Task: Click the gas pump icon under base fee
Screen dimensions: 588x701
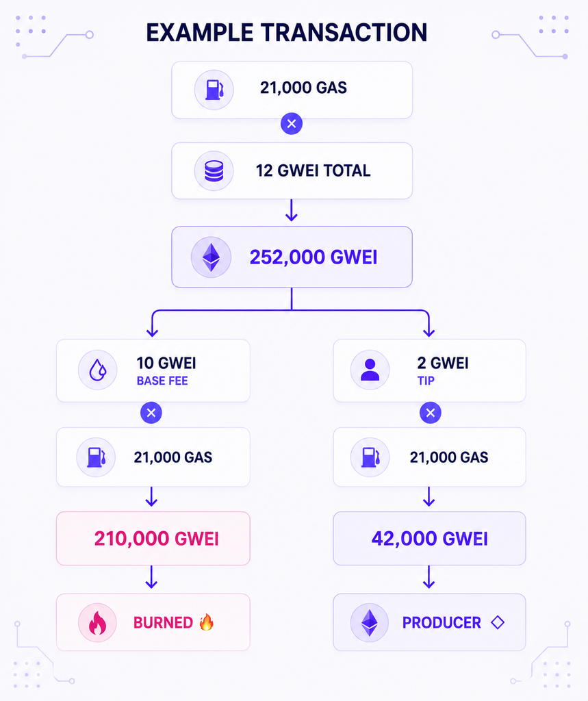Action: (x=96, y=457)
